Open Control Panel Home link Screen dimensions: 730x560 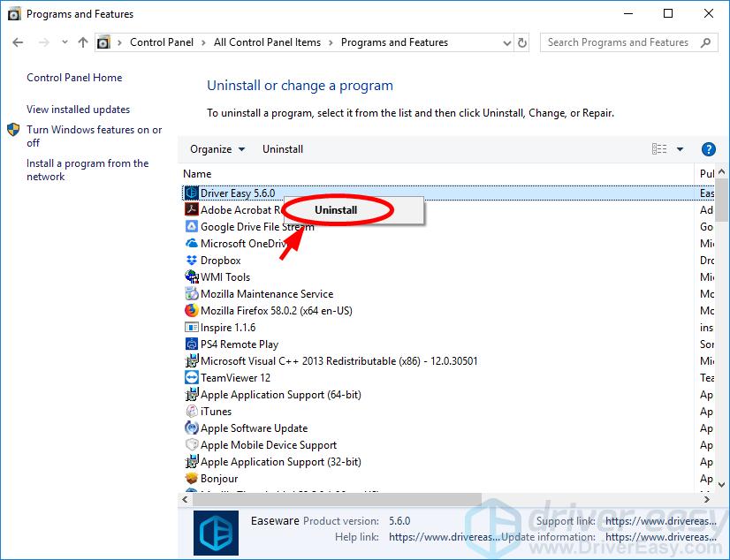pos(74,78)
